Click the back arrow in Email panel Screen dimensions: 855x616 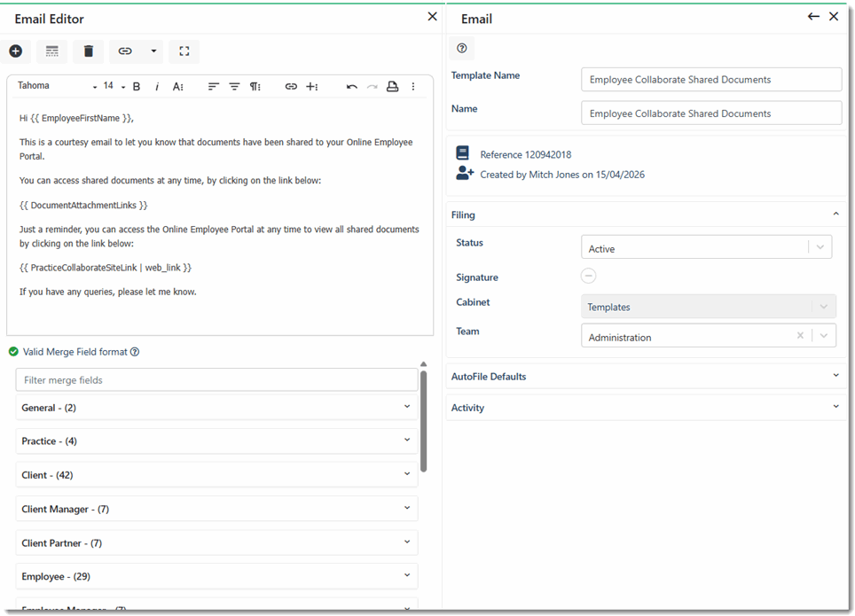coord(813,16)
